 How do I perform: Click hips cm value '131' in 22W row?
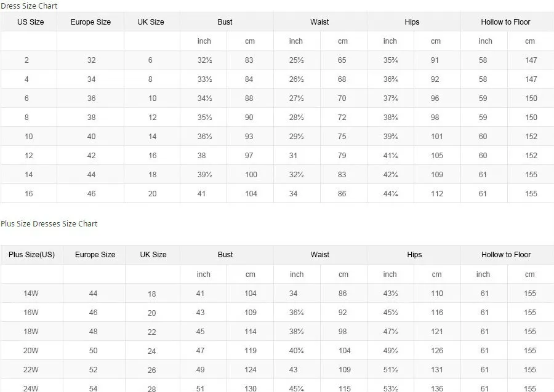click(436, 370)
